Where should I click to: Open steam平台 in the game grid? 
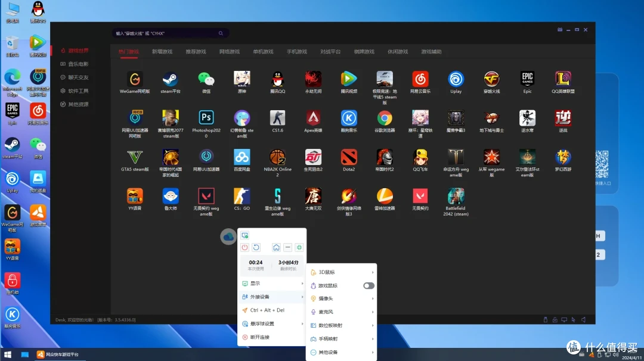(171, 82)
